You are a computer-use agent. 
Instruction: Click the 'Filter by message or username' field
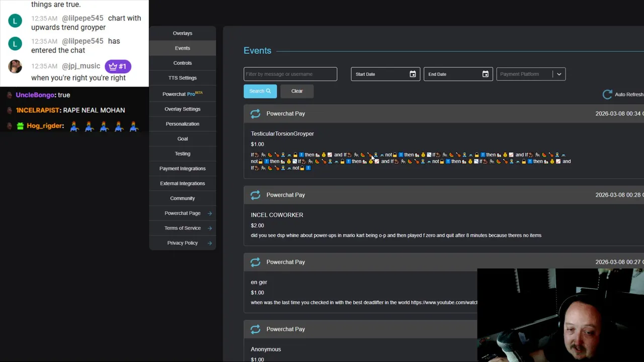click(x=290, y=74)
